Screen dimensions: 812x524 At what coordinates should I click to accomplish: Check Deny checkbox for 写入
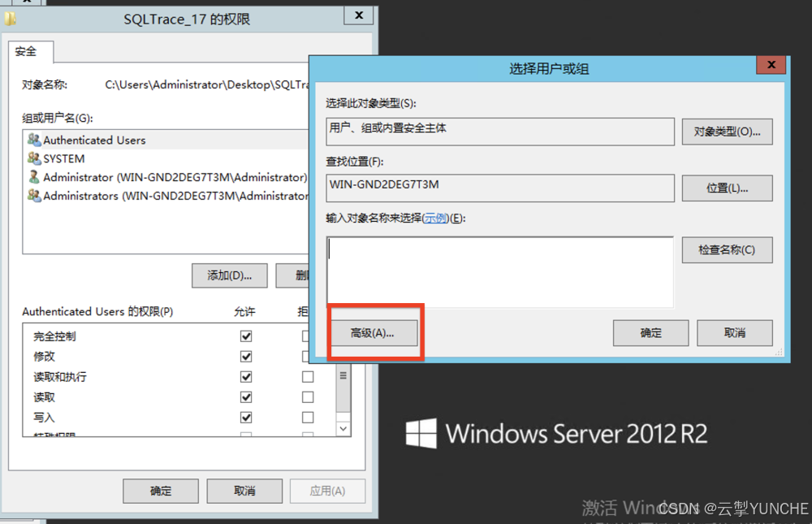pos(308,418)
